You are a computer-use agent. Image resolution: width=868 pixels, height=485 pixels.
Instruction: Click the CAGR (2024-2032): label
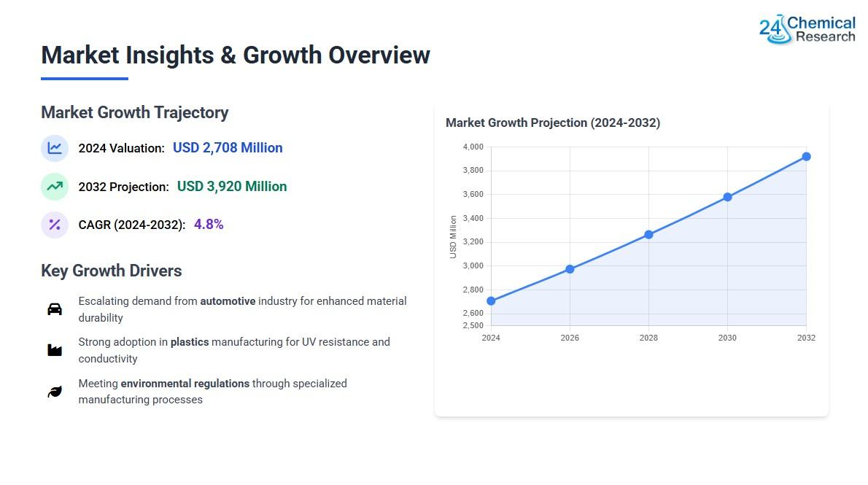132,225
